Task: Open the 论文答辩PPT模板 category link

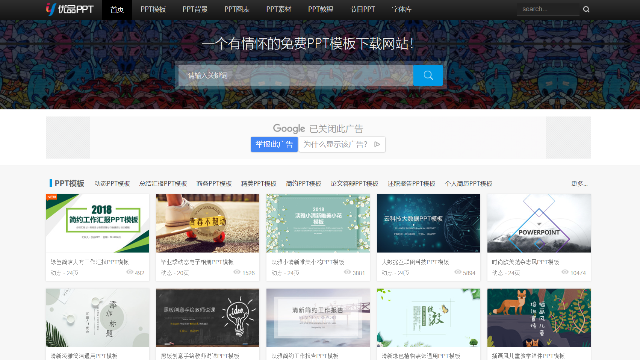Action: click(x=354, y=184)
